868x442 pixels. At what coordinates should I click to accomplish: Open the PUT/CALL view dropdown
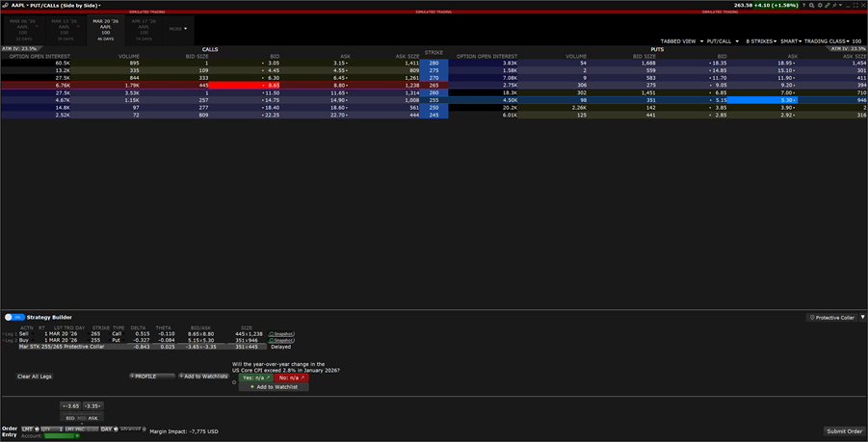723,41
